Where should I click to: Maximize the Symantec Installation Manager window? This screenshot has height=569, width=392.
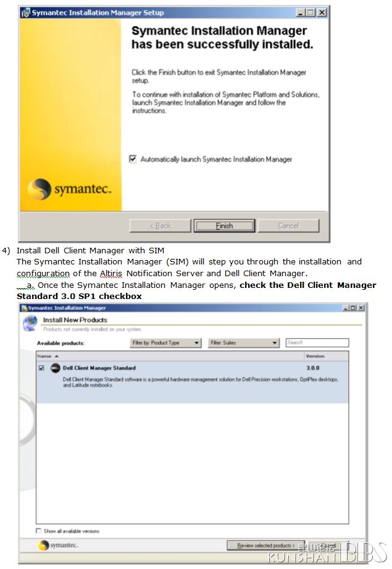(353, 308)
